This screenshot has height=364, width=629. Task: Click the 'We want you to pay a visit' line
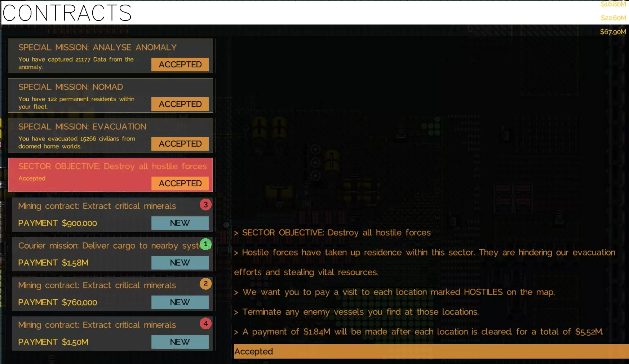point(394,292)
